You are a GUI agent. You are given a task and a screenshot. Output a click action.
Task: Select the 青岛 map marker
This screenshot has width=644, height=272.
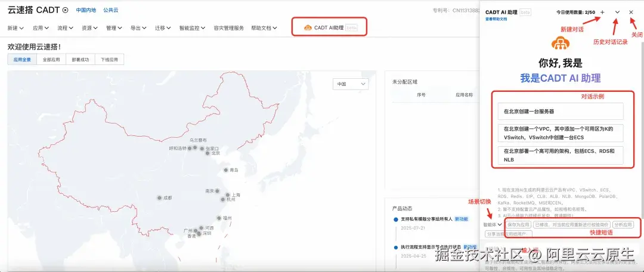point(226,169)
